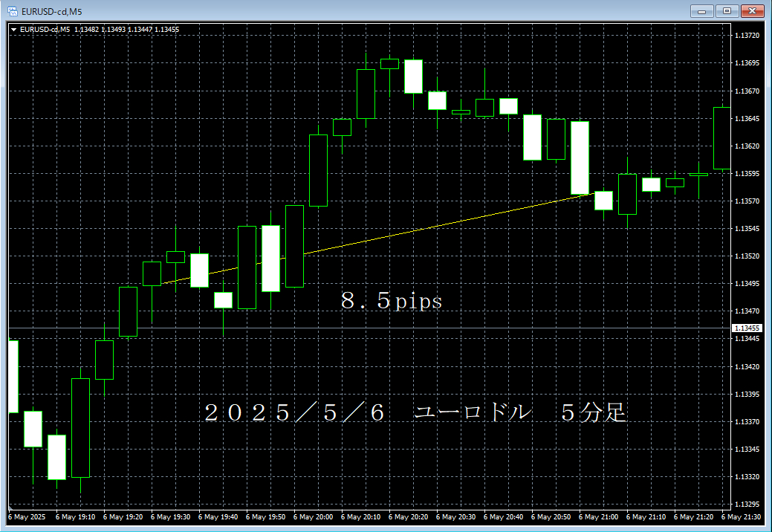
Task: Minimize the EURUSD-cd,M5 chart window
Action: coord(702,10)
